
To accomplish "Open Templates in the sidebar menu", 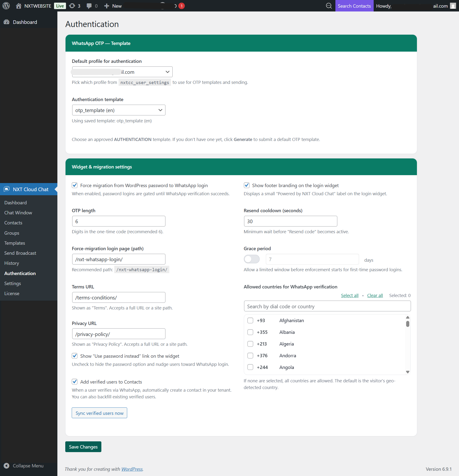I will click(x=15, y=243).
